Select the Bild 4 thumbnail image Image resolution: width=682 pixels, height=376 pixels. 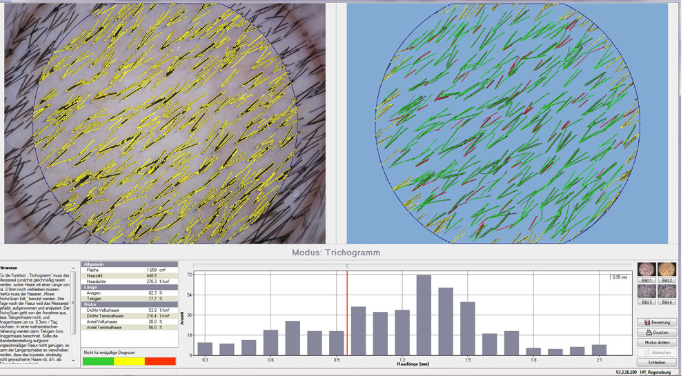[x=667, y=291]
